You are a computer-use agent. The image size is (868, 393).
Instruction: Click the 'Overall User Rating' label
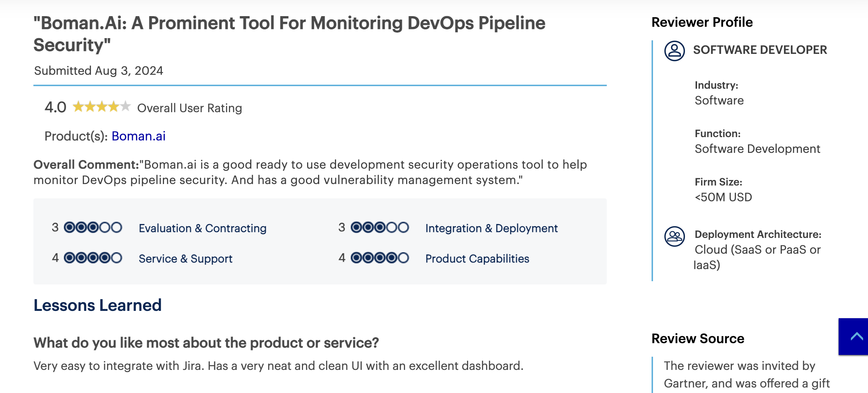pos(190,108)
